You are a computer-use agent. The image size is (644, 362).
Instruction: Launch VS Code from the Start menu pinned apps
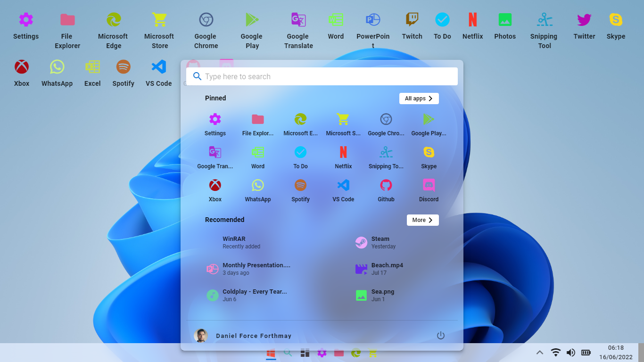pos(343,190)
